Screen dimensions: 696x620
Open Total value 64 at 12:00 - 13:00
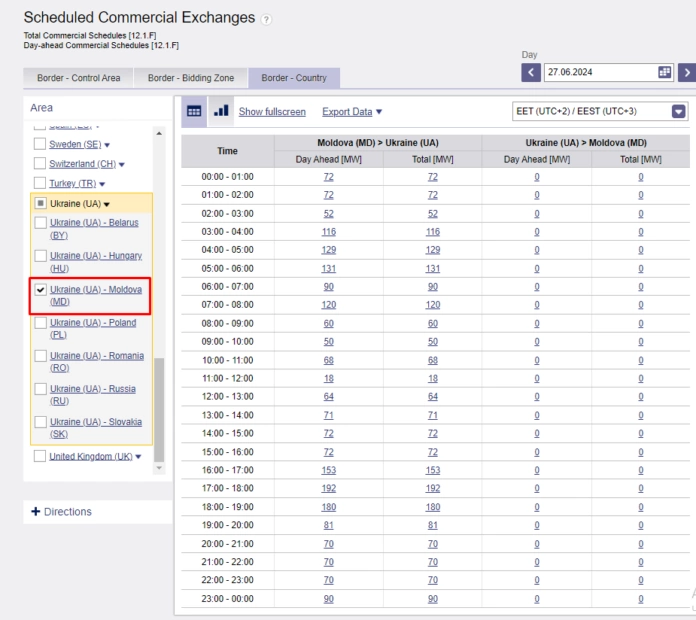pyautogui.click(x=433, y=397)
